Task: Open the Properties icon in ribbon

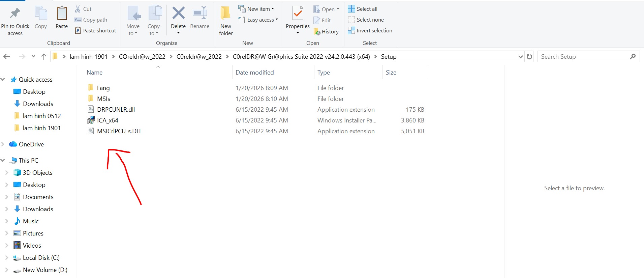Action: click(x=298, y=13)
